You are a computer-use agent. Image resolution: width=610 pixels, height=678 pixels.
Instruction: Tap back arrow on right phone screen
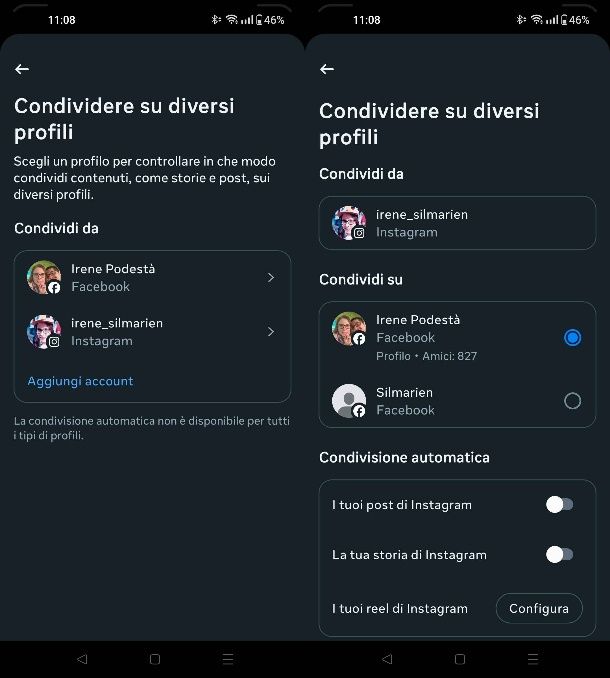327,69
